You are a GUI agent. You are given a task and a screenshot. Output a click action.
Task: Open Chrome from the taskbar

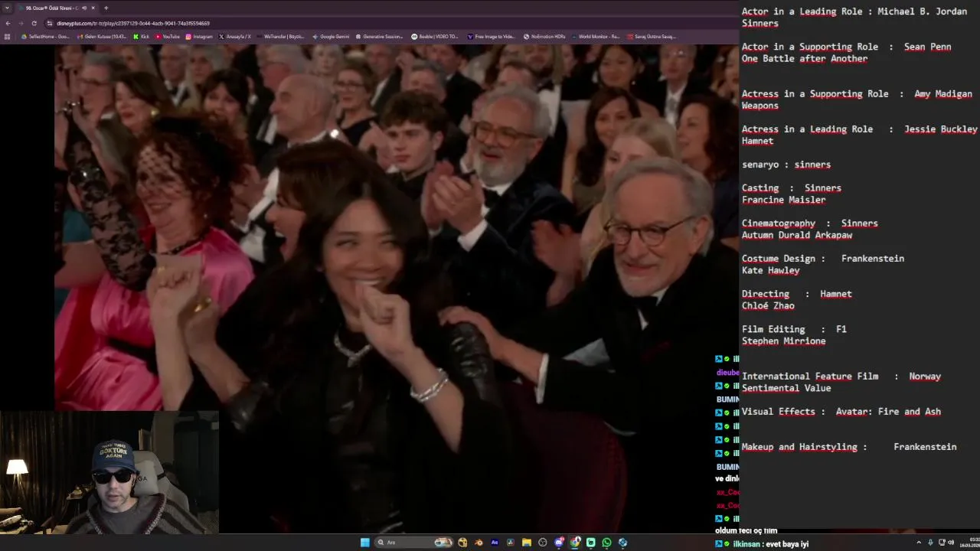575,543
